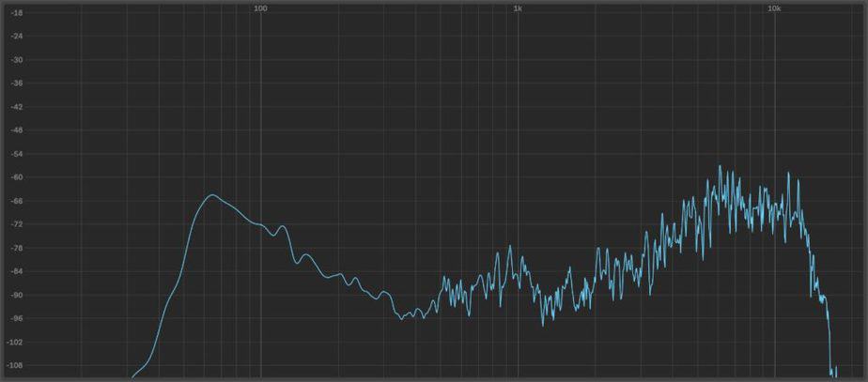Screen dimensions: 868x382
Task: Click the -48 dB scale label
Action: [16, 130]
